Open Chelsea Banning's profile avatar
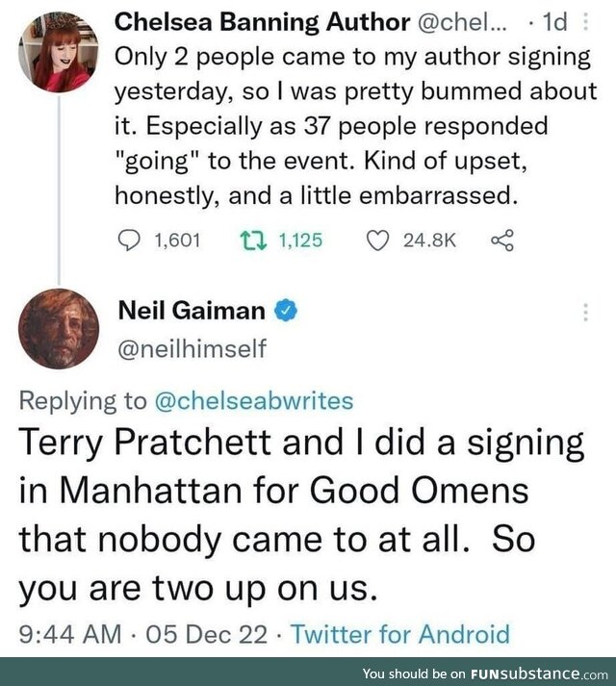 click(60, 54)
